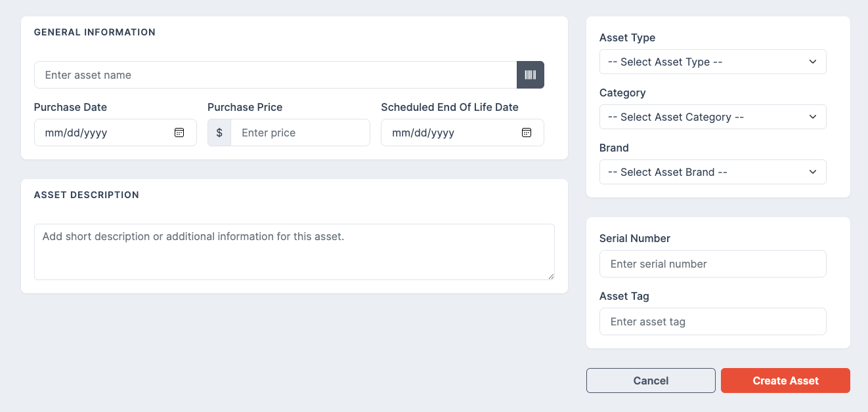Grab the description textarea resize handle
868x412 pixels.
551,276
